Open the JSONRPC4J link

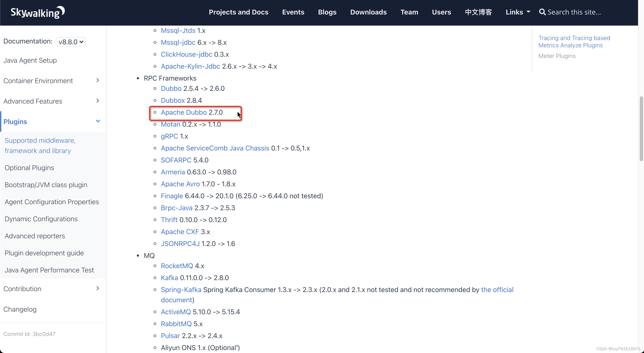tap(180, 243)
